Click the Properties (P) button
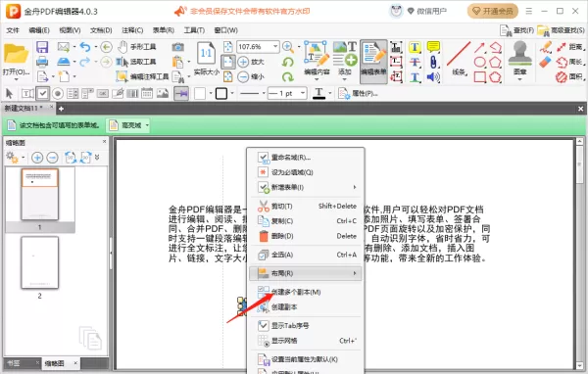Image resolution: width=588 pixels, height=374 pixels. (358, 93)
